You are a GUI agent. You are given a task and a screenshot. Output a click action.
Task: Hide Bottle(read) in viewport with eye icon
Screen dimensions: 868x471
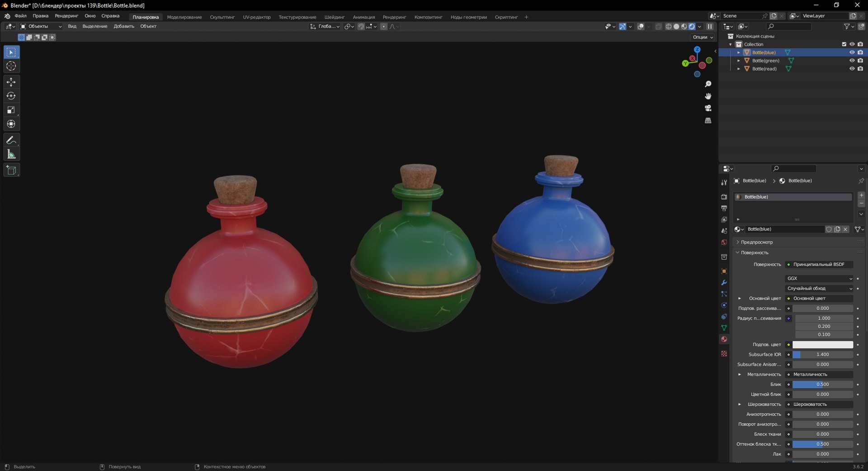852,69
